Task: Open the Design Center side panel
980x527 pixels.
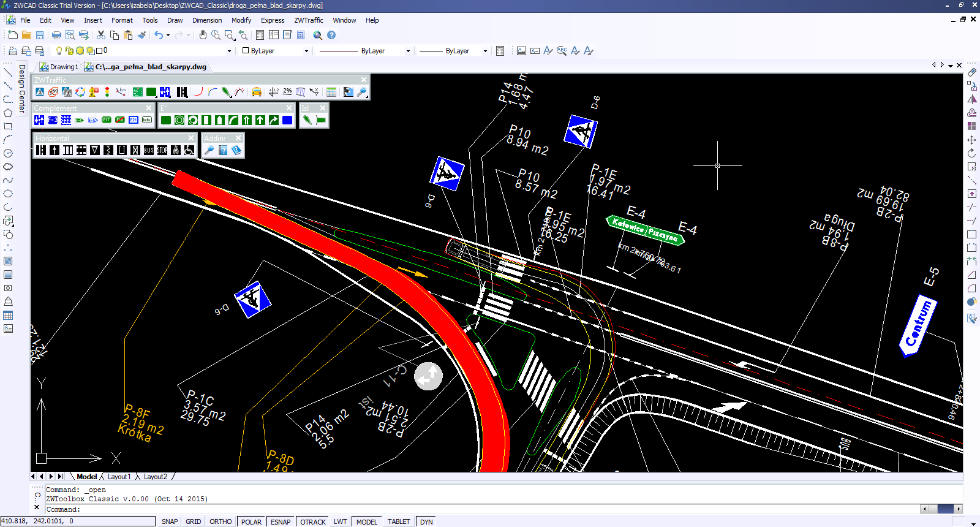Action: (x=22, y=88)
